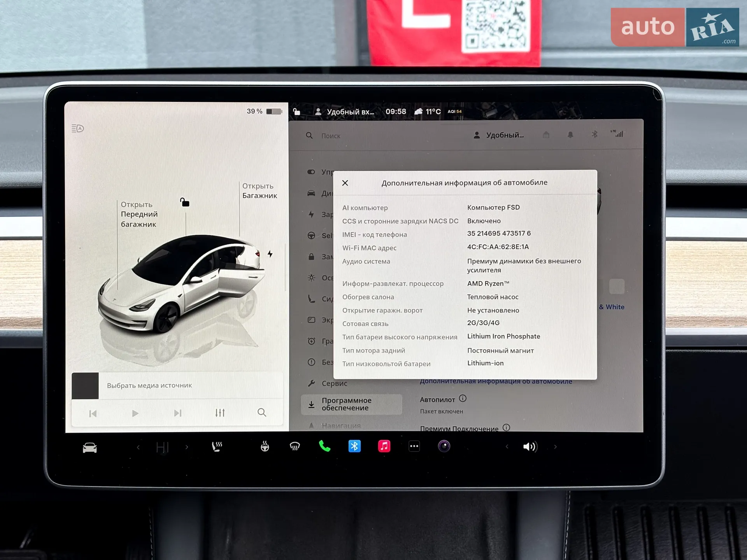
Task: Open the Display menu with the screen icon
Action: point(320,320)
